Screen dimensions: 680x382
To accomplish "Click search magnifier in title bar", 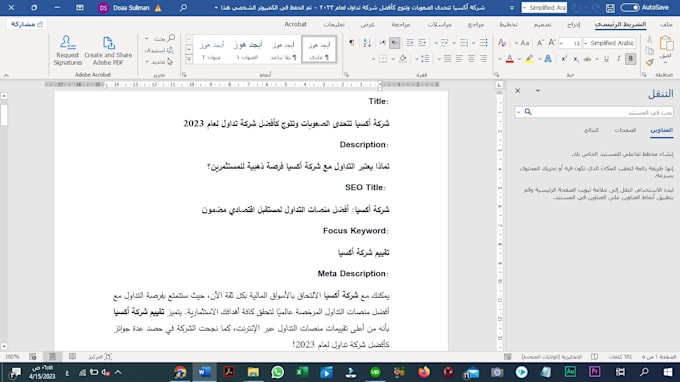I will point(183,8).
